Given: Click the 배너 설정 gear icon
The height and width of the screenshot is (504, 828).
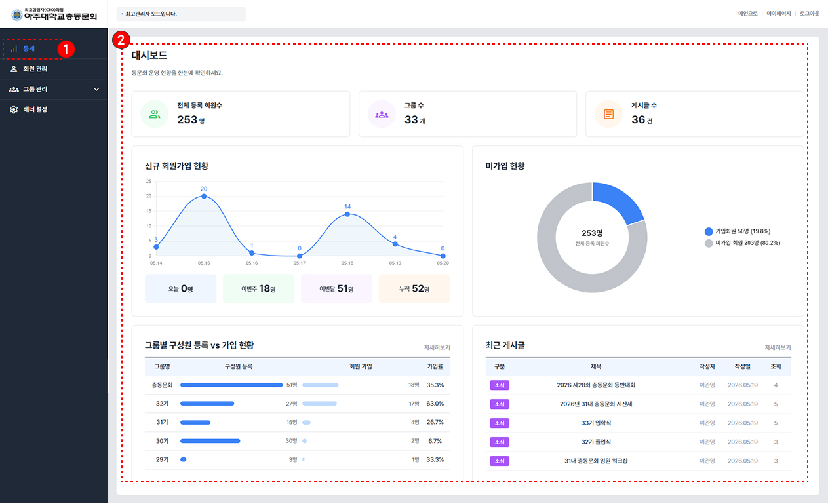Looking at the screenshot, I should pyautogui.click(x=14, y=109).
